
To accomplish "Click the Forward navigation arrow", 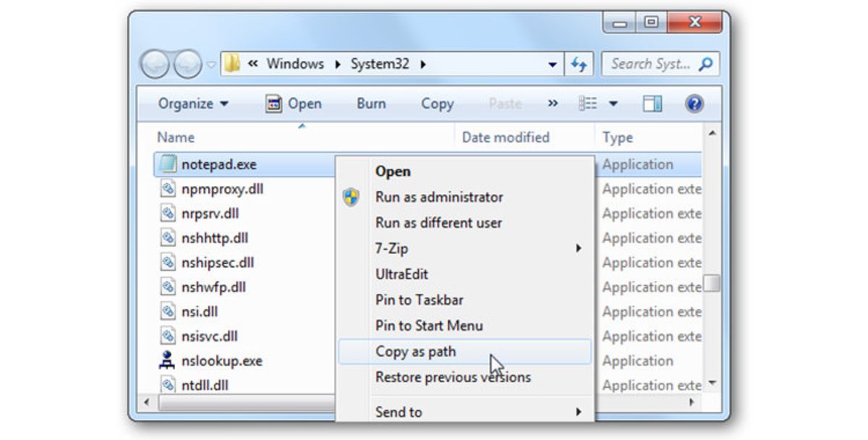I will pyautogui.click(x=187, y=64).
